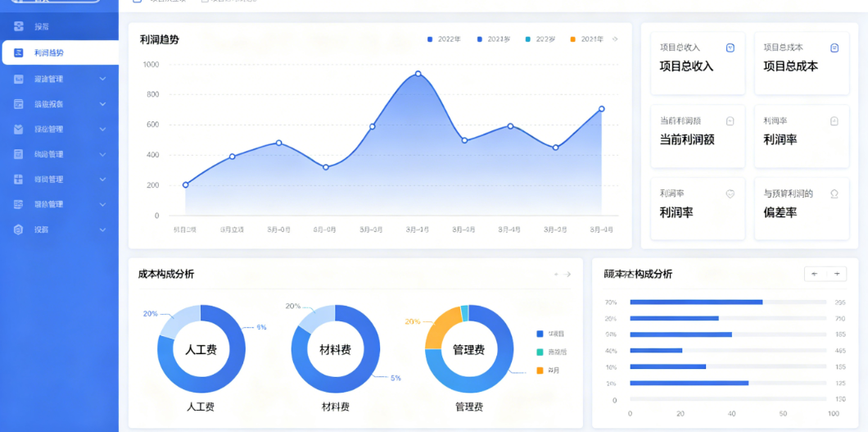Viewport: 868px width, 432px height.
Task: Select the 利润趋势 menu item
Action: (x=60, y=52)
